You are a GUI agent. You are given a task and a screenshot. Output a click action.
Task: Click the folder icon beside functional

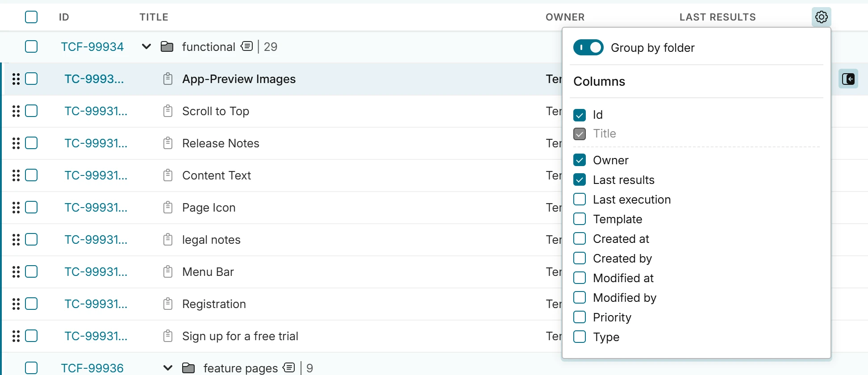(x=167, y=46)
